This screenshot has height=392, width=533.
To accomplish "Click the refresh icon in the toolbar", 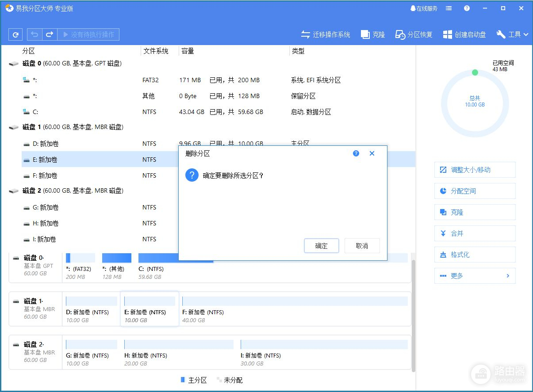I will tap(15, 34).
